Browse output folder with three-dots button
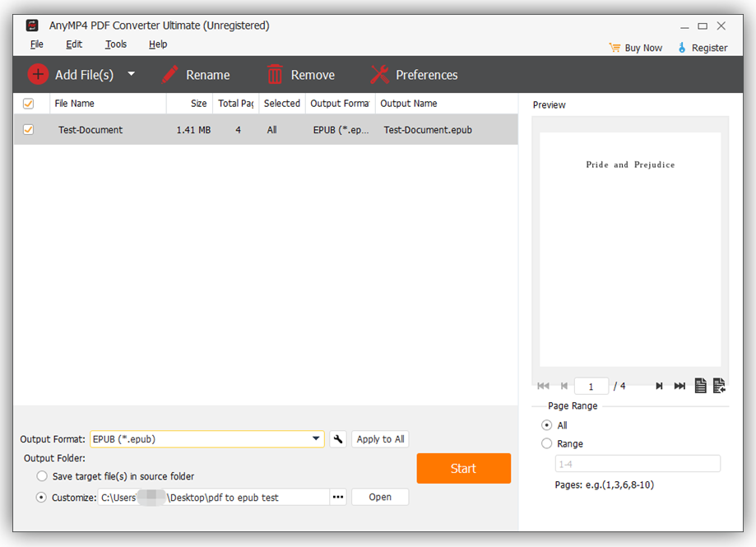The width and height of the screenshot is (756, 547). 338,497
